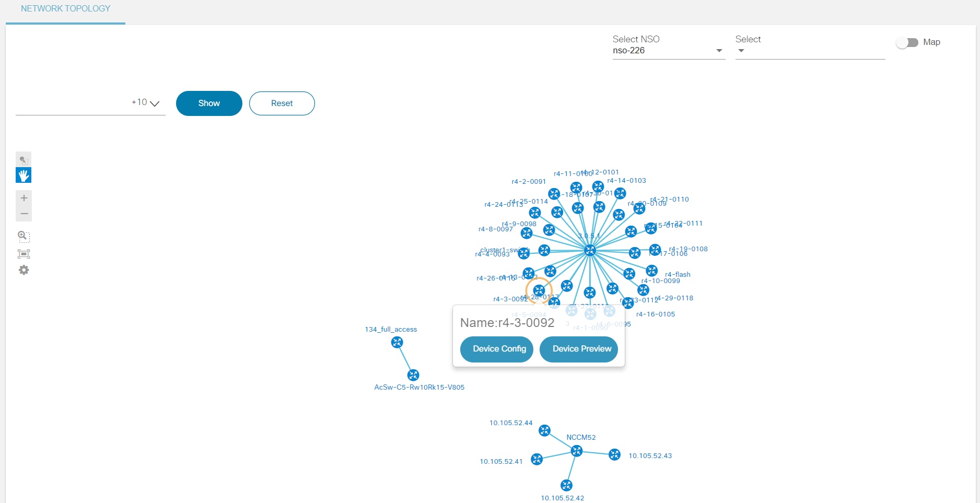The image size is (980, 503).
Task: Click the 10.105.52.42 device node
Action: (x=566, y=485)
